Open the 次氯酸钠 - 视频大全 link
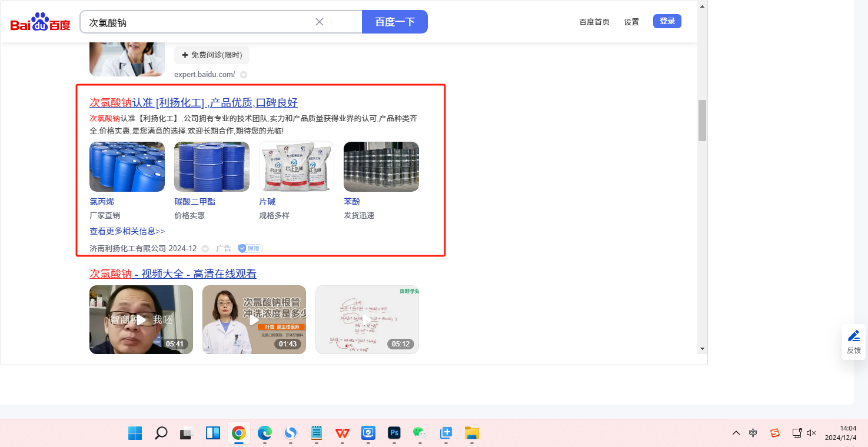 [173, 274]
